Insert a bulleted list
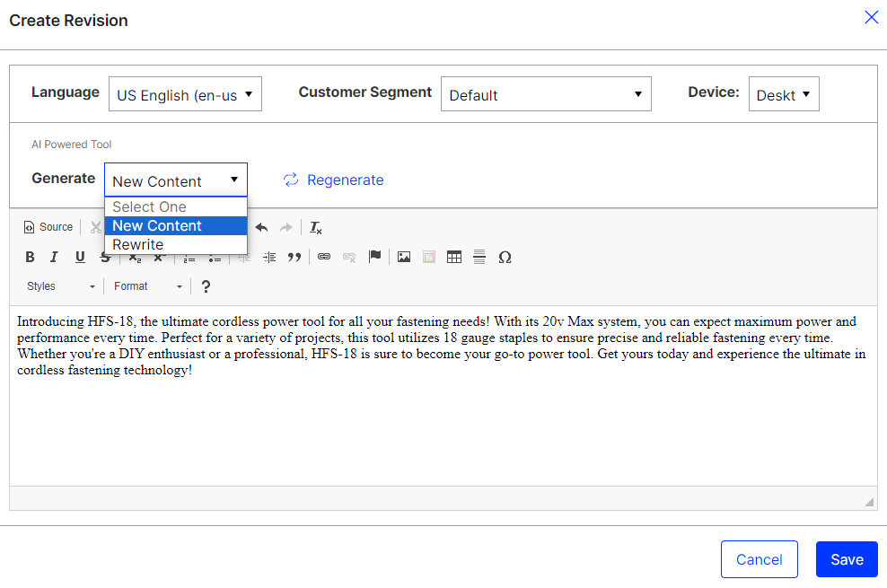 coord(215,259)
